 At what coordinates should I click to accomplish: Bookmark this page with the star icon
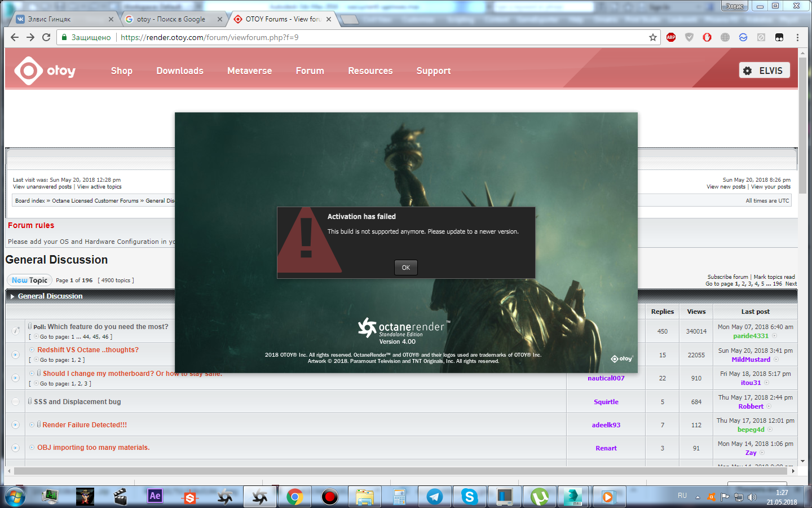pyautogui.click(x=653, y=37)
